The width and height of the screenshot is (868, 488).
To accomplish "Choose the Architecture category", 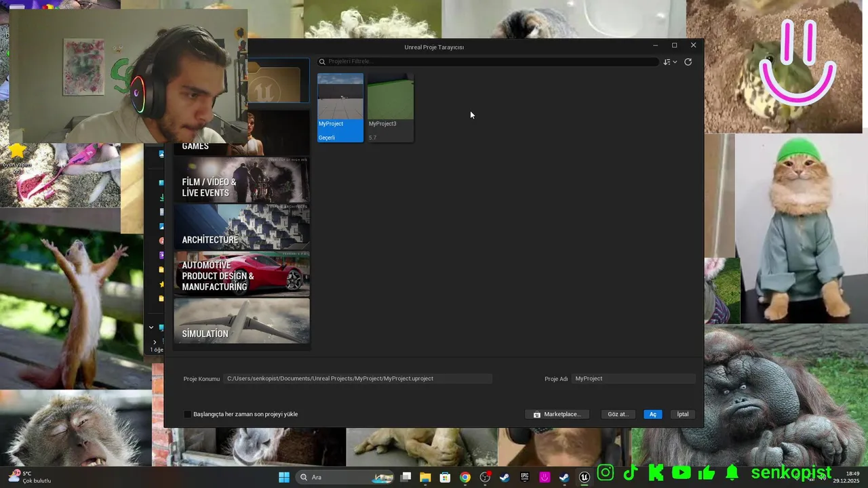I will point(241,227).
